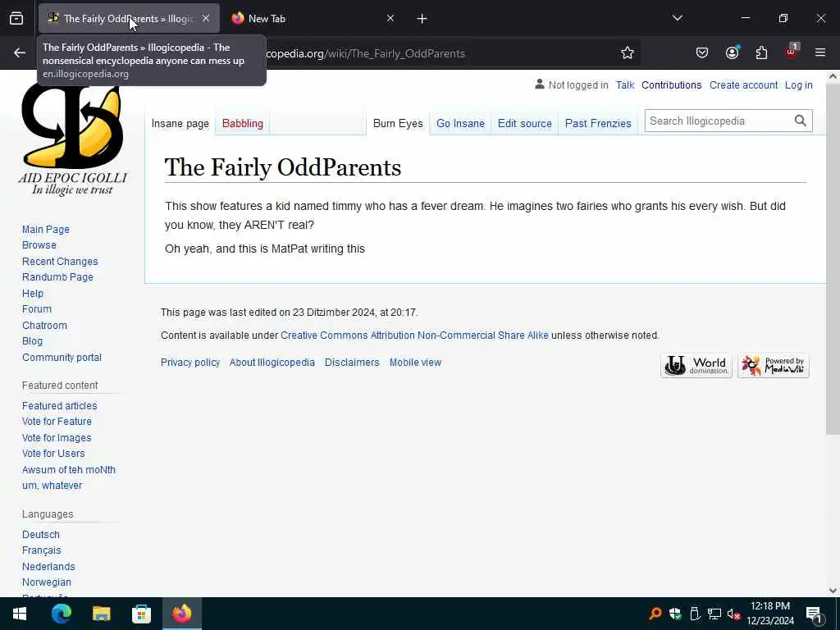Screen dimensions: 840x630
Task: Open Forum sidebar link
Action: point(37,309)
